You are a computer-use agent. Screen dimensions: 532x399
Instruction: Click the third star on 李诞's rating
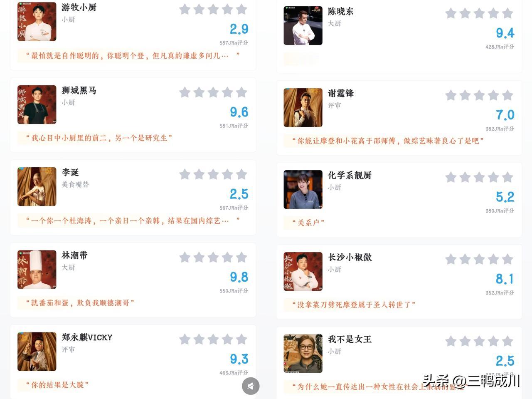click(213, 174)
